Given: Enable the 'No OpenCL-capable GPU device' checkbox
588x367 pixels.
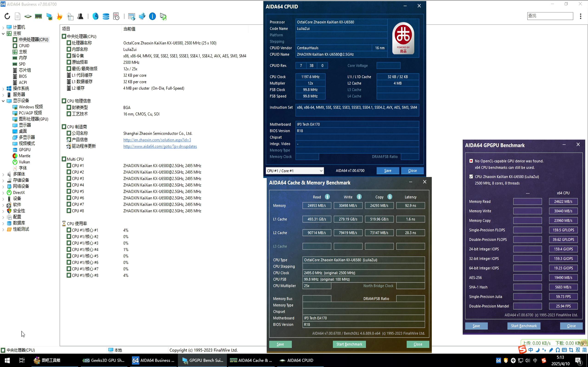Looking at the screenshot, I should (x=471, y=161).
